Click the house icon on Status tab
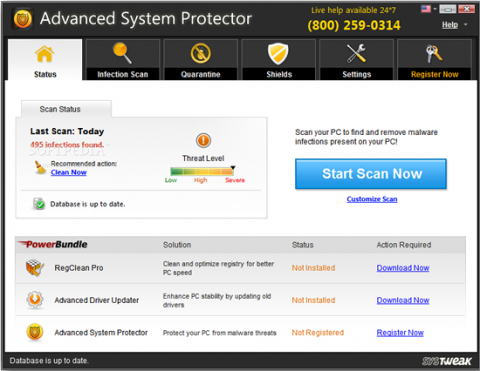Screen dimensions: 480x371 tap(45, 55)
